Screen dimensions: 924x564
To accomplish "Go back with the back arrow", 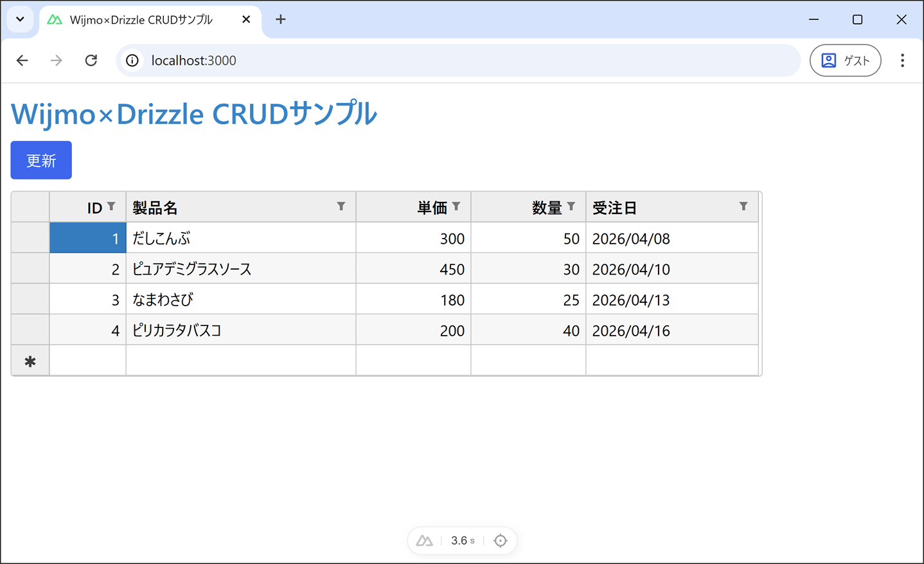I will (22, 60).
